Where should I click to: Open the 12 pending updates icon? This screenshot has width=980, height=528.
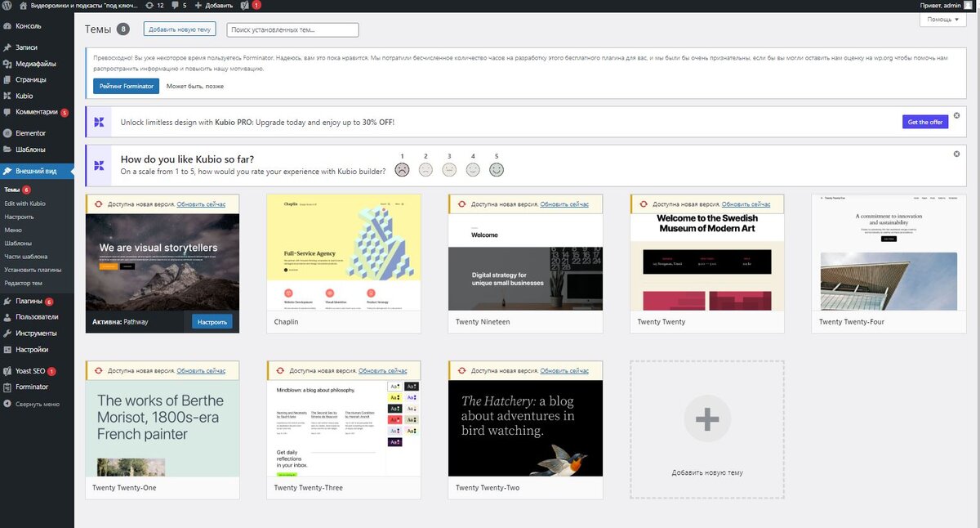point(154,5)
